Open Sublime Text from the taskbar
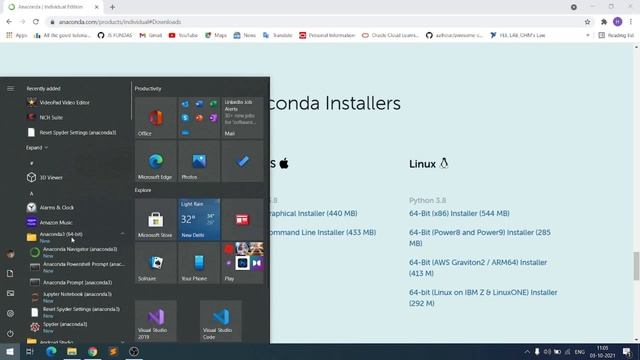 [x=113, y=351]
